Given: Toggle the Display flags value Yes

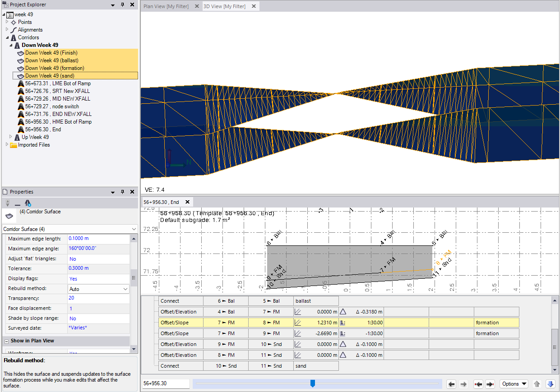Looking at the screenshot, I should pyautogui.click(x=73, y=279).
